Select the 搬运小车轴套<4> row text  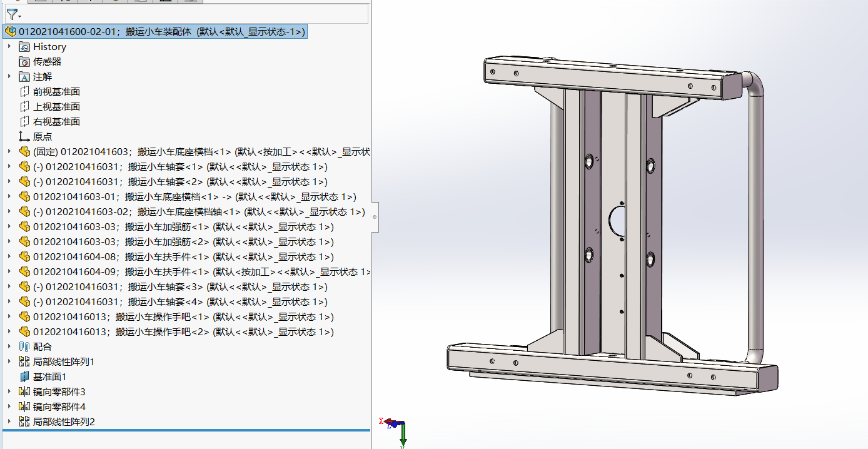coord(180,302)
